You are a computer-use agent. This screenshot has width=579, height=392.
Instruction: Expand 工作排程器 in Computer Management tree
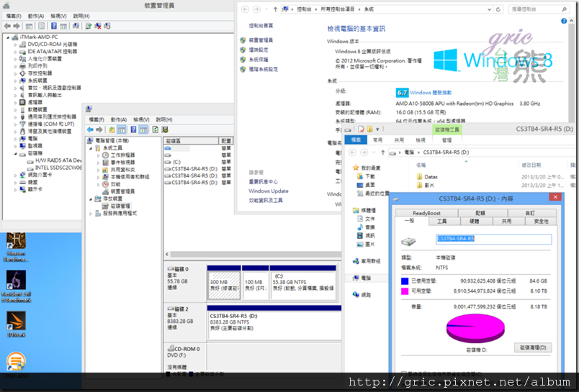(x=99, y=155)
